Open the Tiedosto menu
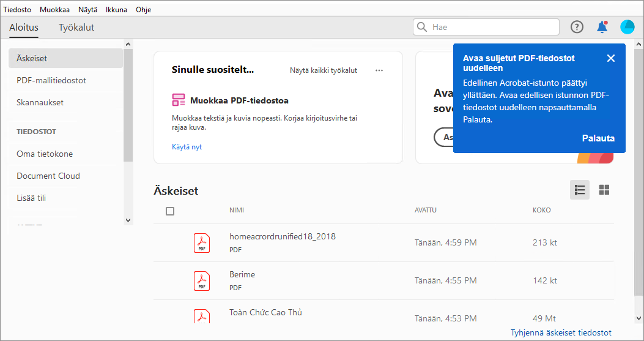The image size is (644, 341). [x=17, y=10]
